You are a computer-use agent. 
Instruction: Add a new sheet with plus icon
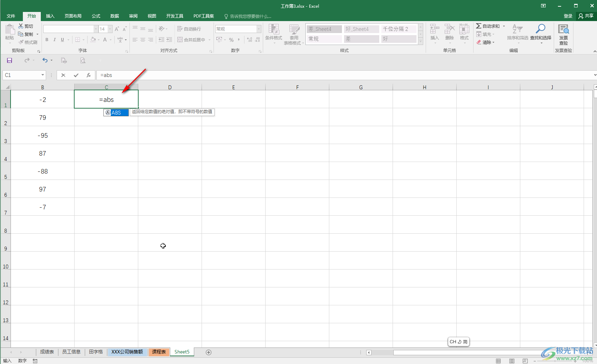209,352
